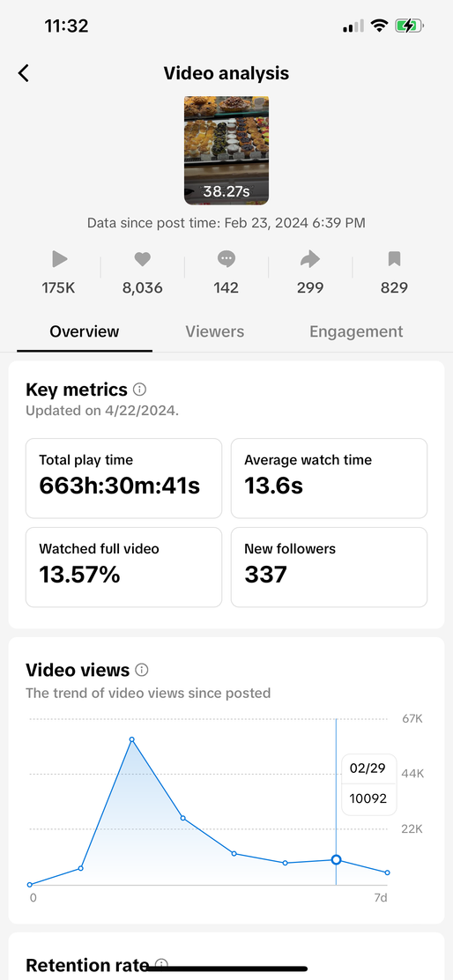Switch to the Engagement tab

coord(356,331)
